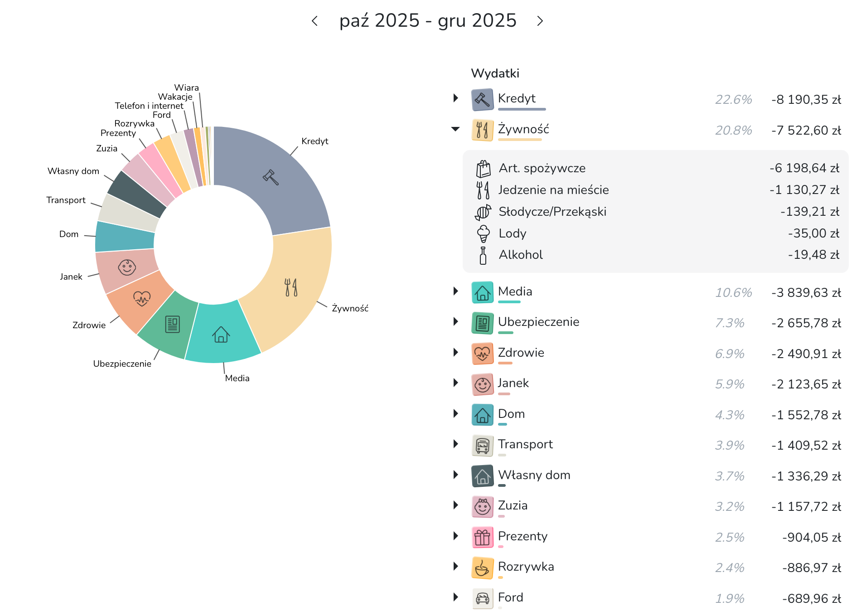Click the Rozrywka category icon

[482, 568]
